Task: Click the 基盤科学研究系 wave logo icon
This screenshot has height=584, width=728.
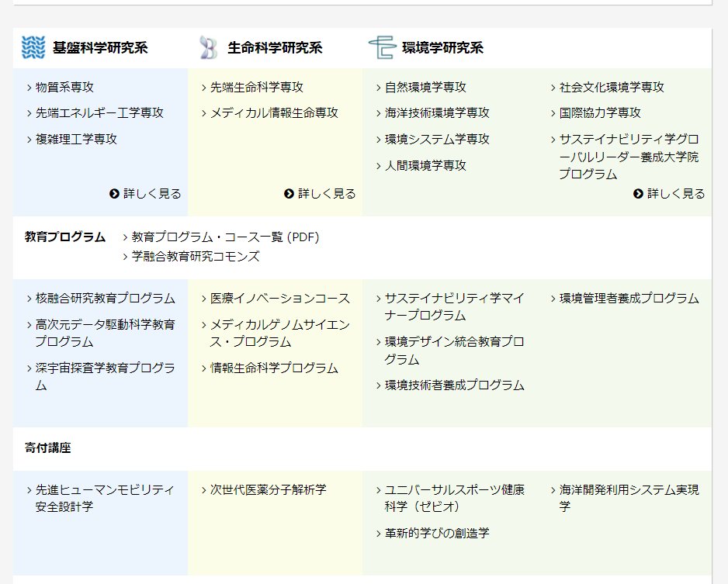Action: click(x=33, y=47)
